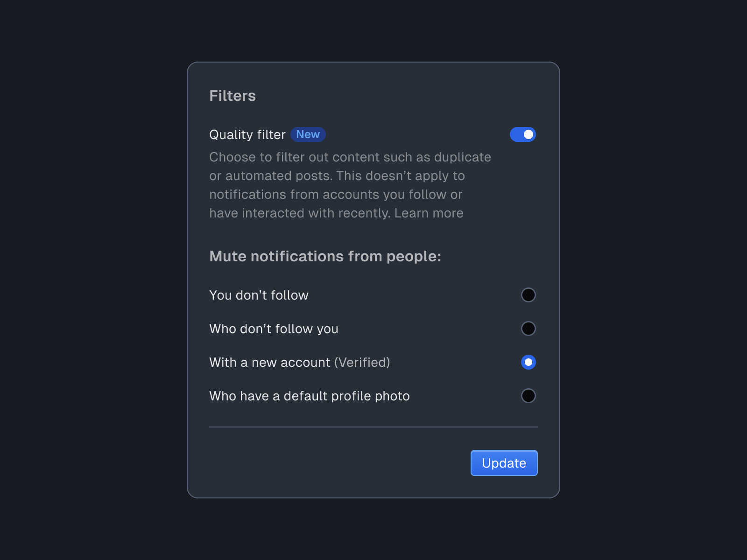Click the 'Mute notifications from people:' heading

tap(325, 256)
